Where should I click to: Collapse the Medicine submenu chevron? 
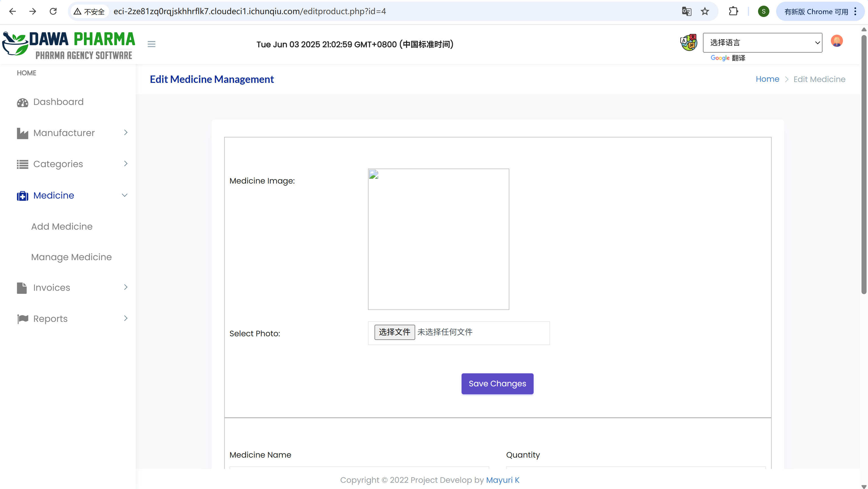pyautogui.click(x=125, y=195)
